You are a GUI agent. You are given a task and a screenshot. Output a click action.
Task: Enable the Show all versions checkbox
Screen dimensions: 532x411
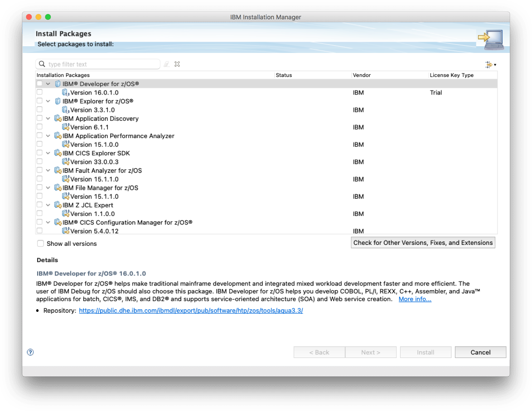pos(40,243)
